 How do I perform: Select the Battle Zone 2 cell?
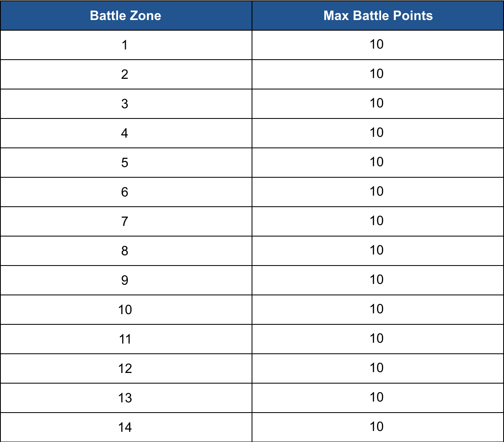click(126, 74)
